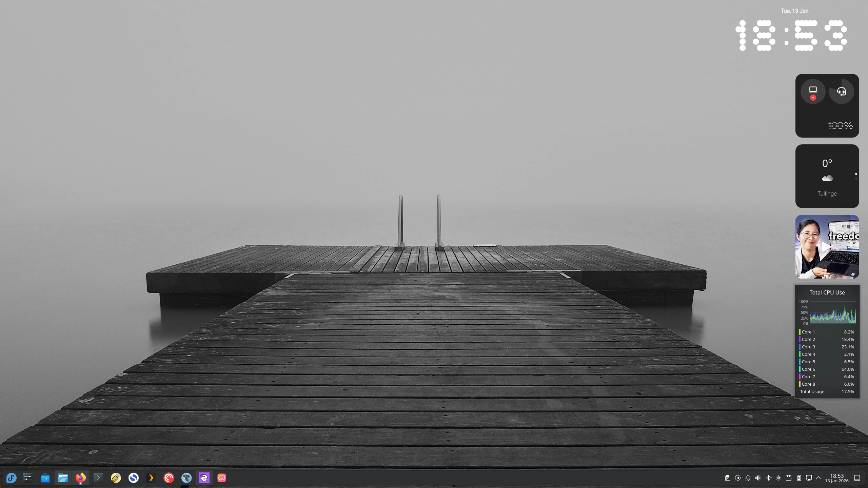The width and height of the screenshot is (868, 488).
Task: Open the calendar by clicking the tray clock
Action: [836, 478]
